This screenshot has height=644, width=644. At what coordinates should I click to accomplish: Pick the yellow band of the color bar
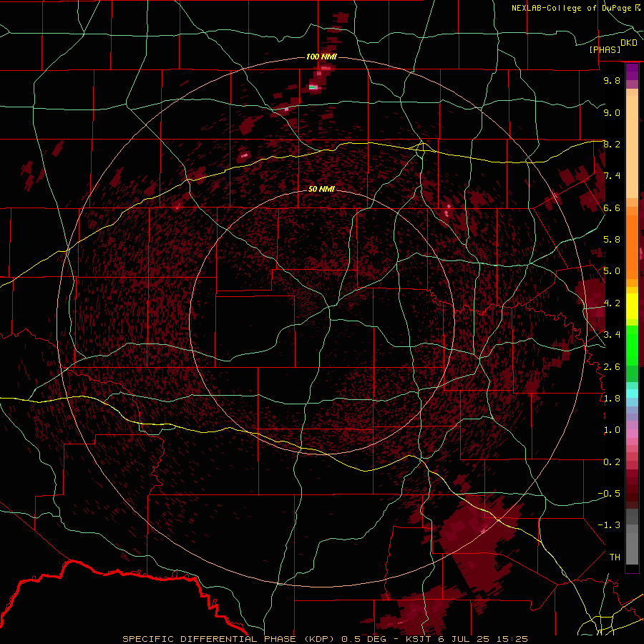coord(632,306)
